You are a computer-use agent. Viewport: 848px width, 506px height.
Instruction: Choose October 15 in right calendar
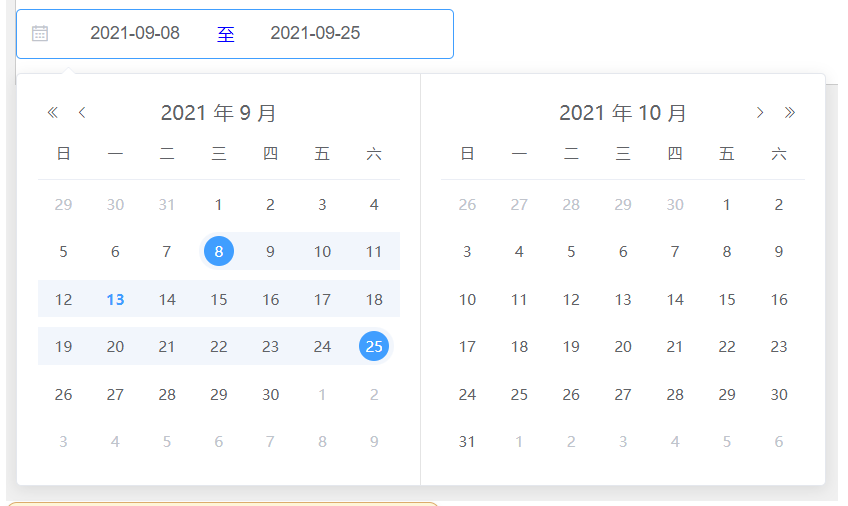point(727,300)
